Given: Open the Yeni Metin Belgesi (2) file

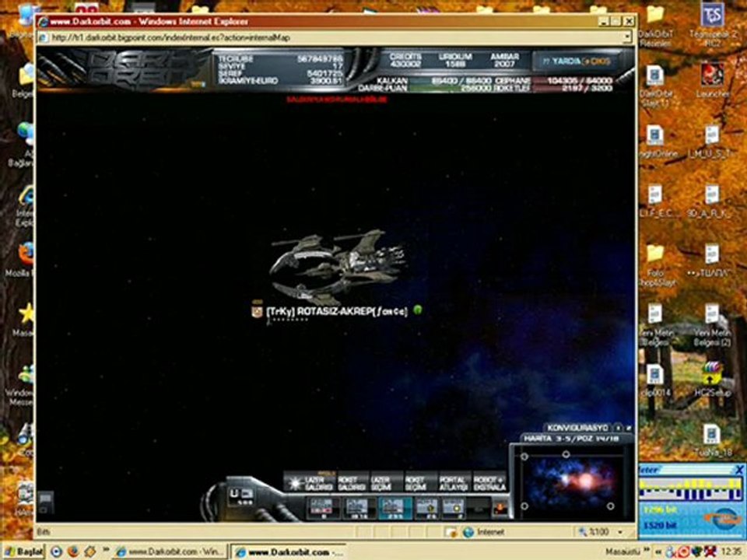Looking at the screenshot, I should pos(713,324).
